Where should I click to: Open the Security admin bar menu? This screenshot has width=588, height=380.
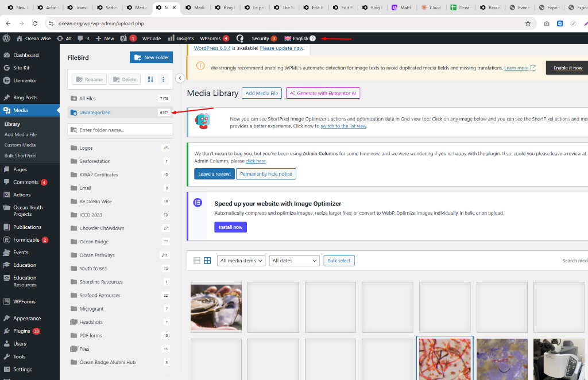click(264, 38)
